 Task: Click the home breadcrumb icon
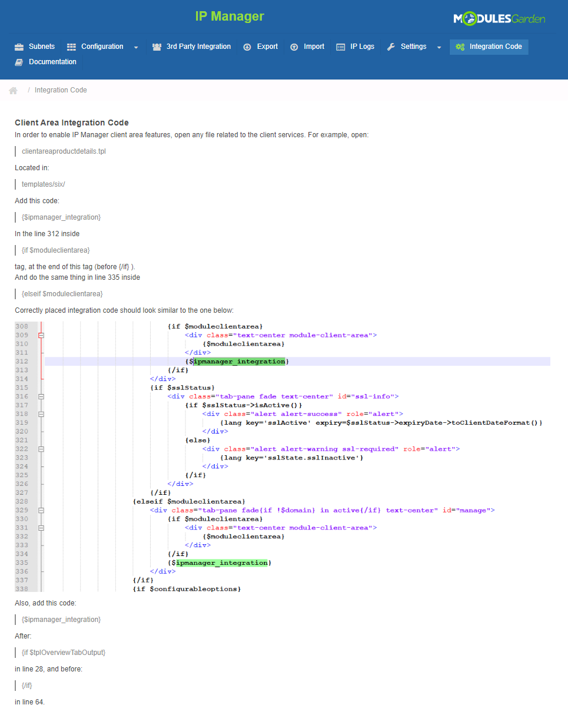pyautogui.click(x=13, y=91)
